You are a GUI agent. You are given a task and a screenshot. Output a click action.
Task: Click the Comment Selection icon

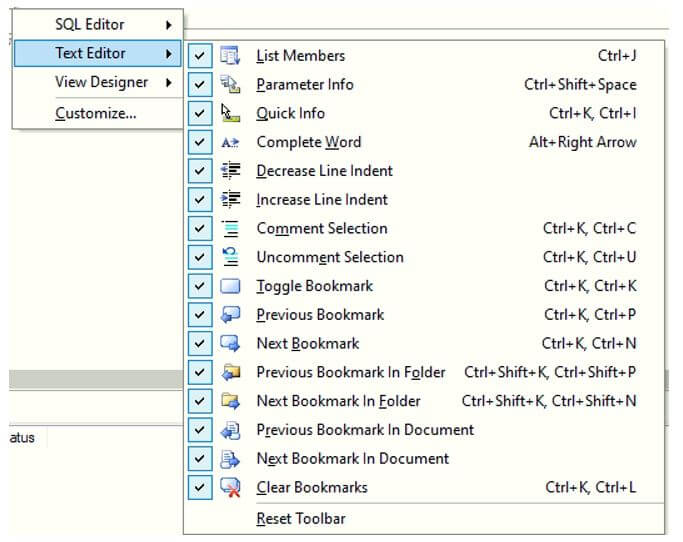[x=230, y=229]
